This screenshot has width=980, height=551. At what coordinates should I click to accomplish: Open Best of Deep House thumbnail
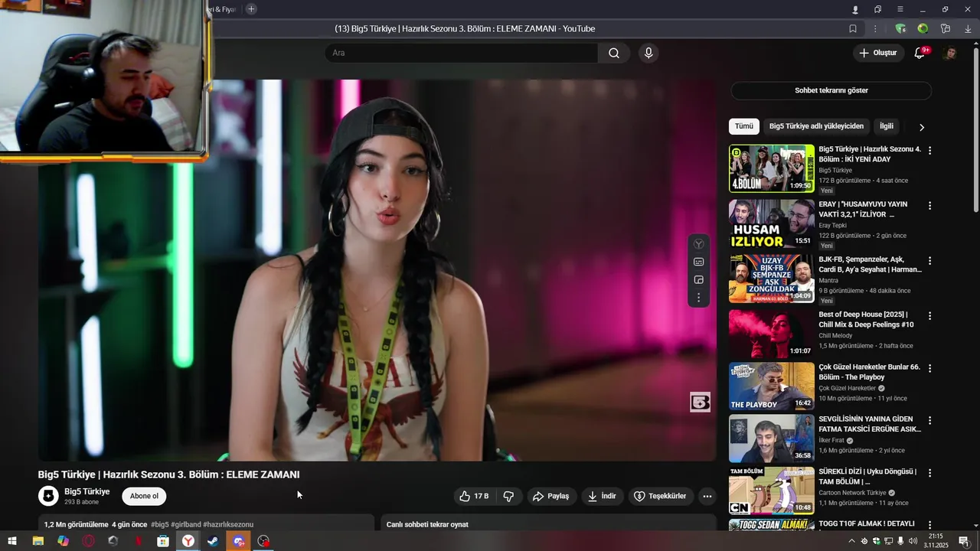coord(771,334)
